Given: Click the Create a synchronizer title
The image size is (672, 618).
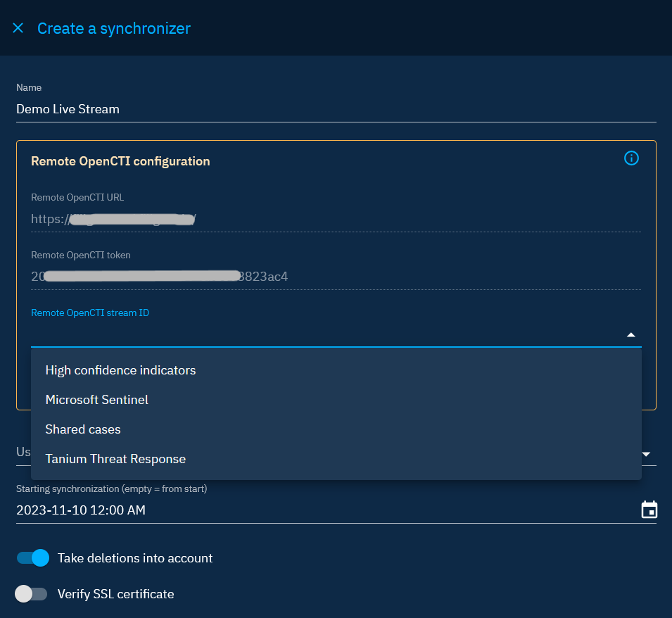Looking at the screenshot, I should pyautogui.click(x=114, y=28).
